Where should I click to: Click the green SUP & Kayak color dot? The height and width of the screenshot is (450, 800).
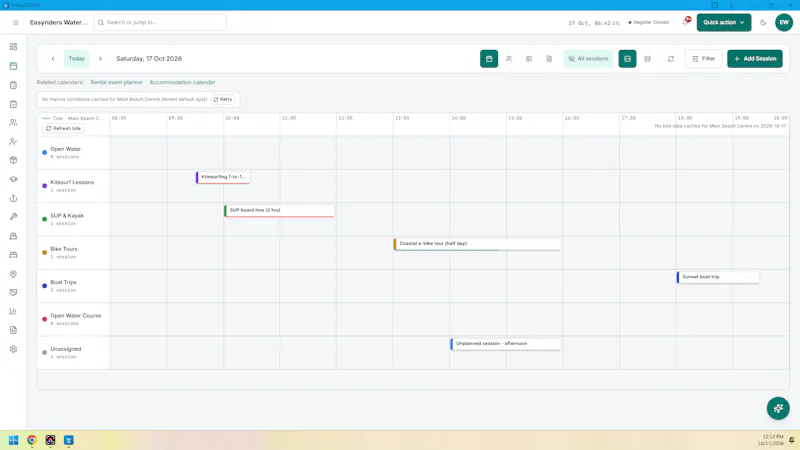click(44, 219)
